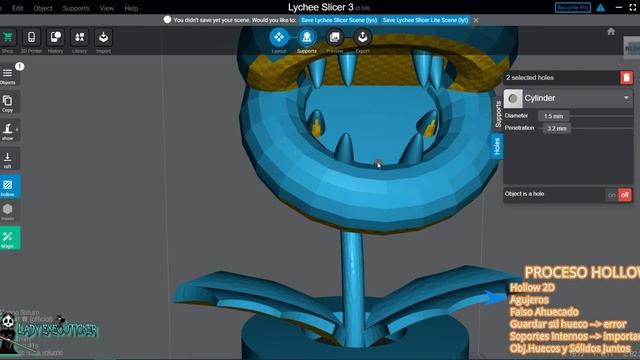Open the Supports menu
Image resolution: width=640 pixels, height=360 pixels.
[x=76, y=8]
